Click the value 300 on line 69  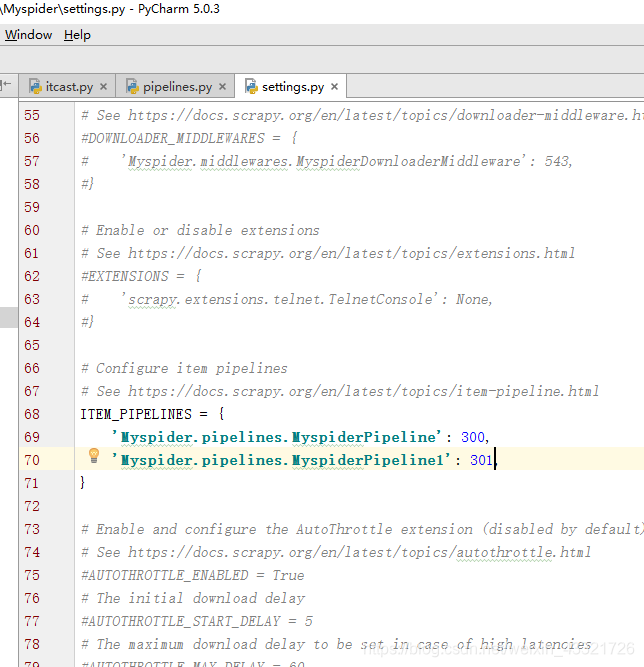pyautogui.click(x=473, y=437)
